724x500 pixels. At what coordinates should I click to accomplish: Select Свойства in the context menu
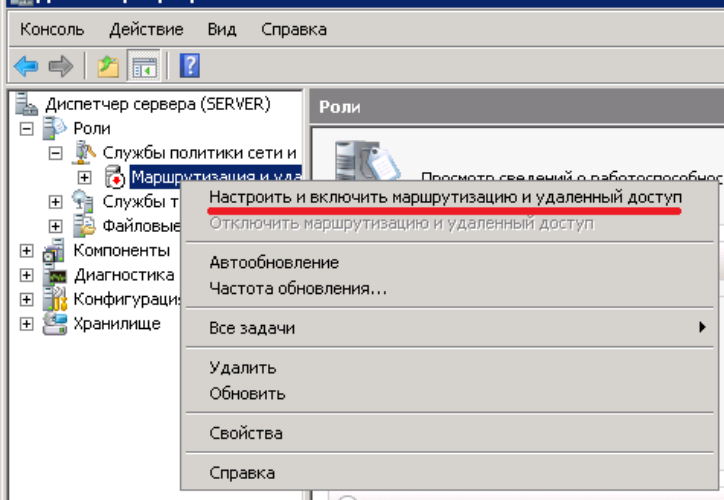tap(246, 434)
